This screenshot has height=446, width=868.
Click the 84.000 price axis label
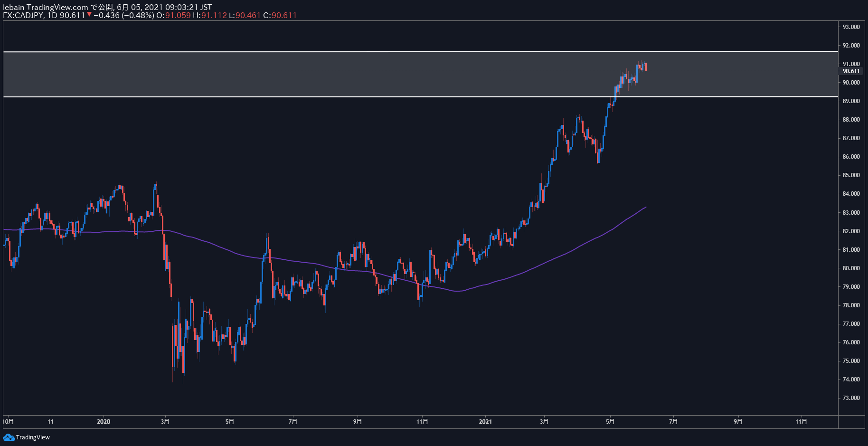851,194
